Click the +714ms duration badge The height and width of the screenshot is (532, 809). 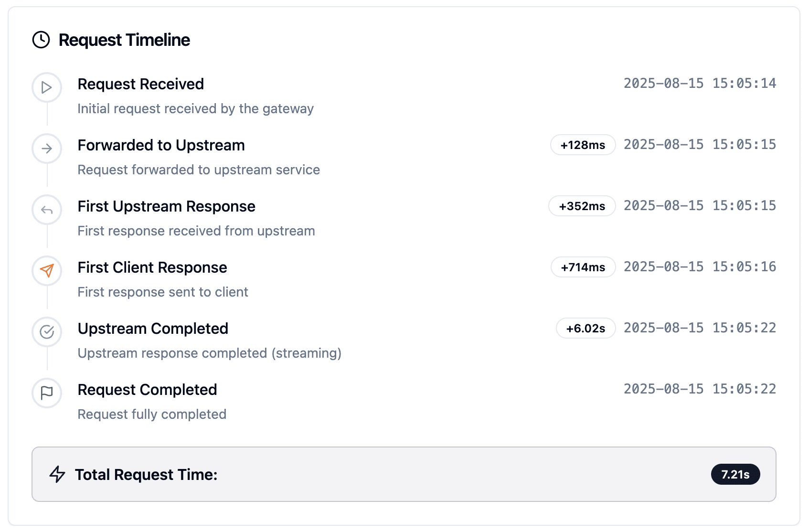[x=583, y=267]
